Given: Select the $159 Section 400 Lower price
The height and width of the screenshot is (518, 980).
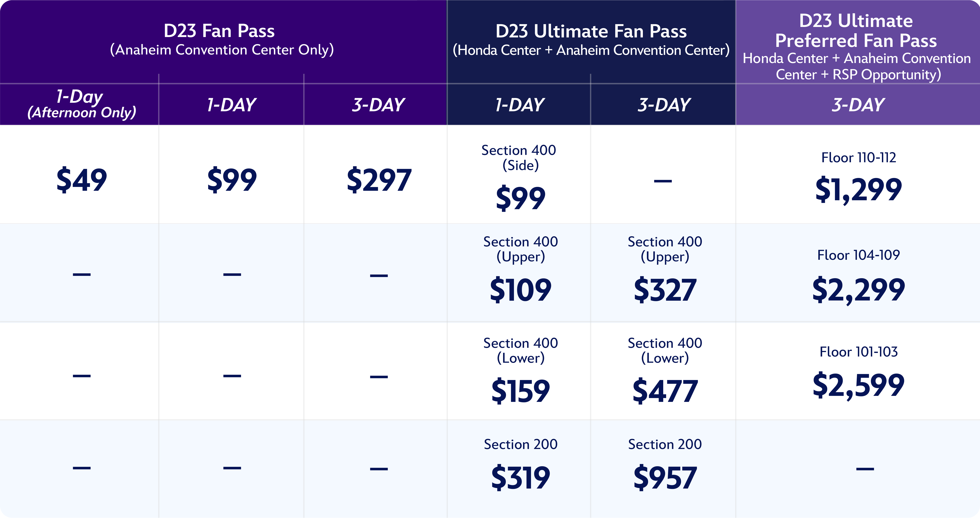Looking at the screenshot, I should [520, 391].
